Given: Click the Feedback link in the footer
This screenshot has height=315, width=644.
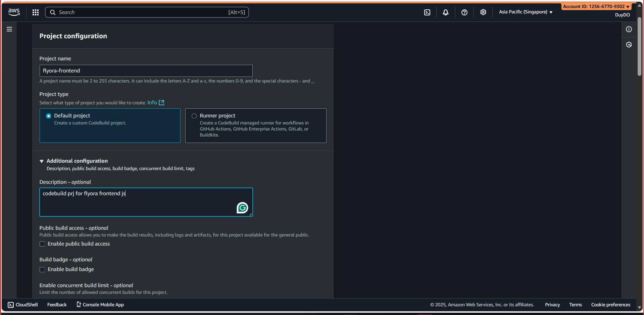Looking at the screenshot, I should [x=57, y=305].
